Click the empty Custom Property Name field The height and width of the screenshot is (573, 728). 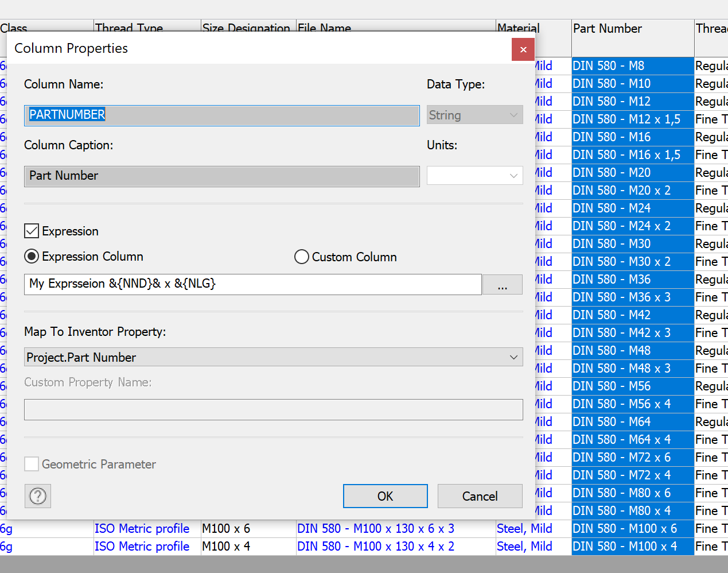(x=274, y=409)
